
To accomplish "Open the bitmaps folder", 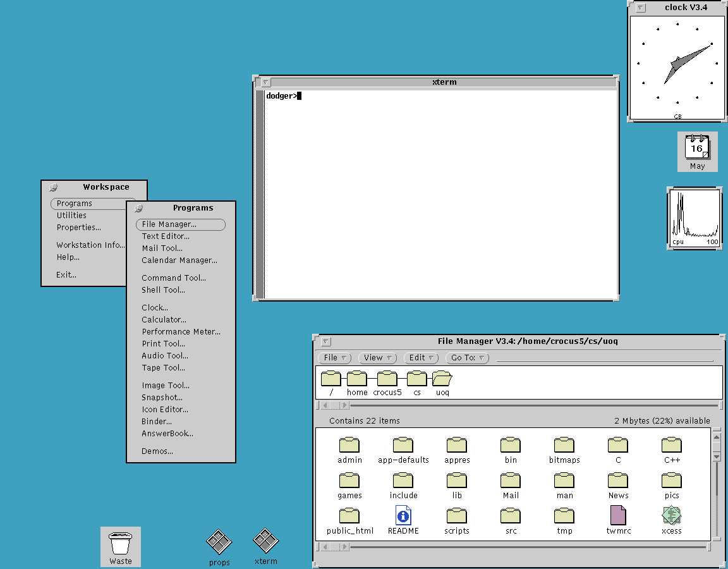I will pos(564,446).
